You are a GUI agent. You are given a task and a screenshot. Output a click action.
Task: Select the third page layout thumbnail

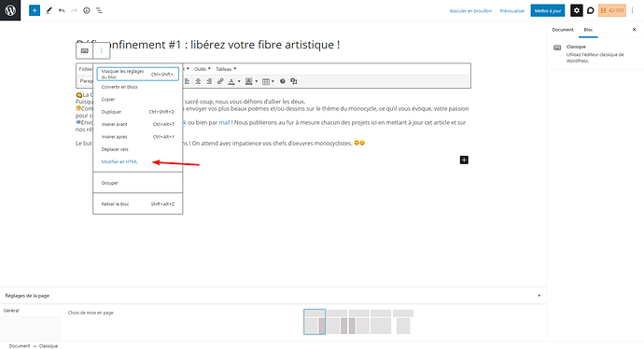[x=359, y=322]
